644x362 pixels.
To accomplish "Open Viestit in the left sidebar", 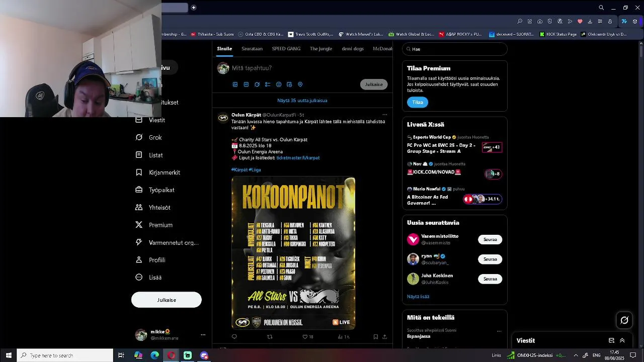I will point(150,120).
